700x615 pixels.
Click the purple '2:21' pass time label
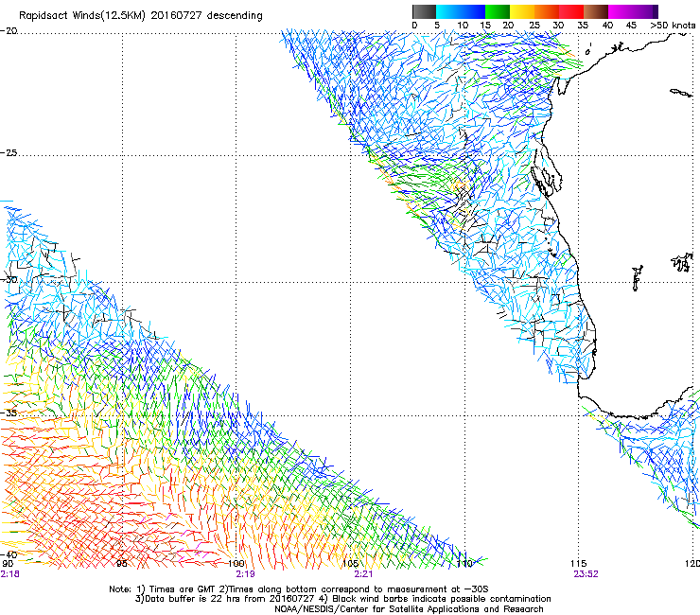pos(363,574)
